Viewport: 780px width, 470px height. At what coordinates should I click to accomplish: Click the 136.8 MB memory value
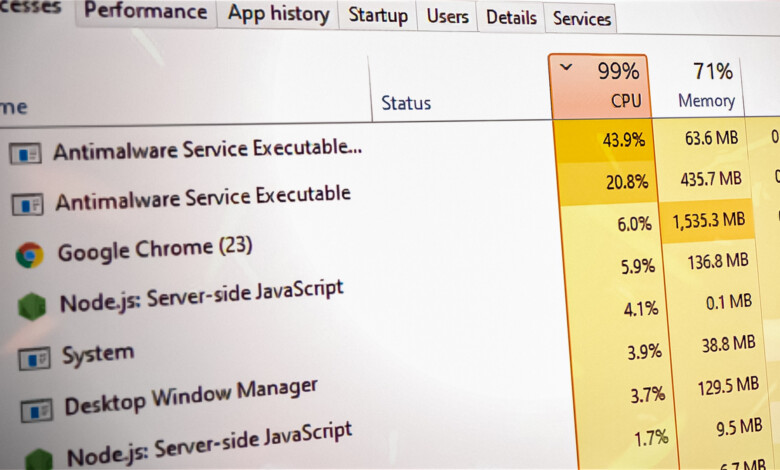coord(718,261)
